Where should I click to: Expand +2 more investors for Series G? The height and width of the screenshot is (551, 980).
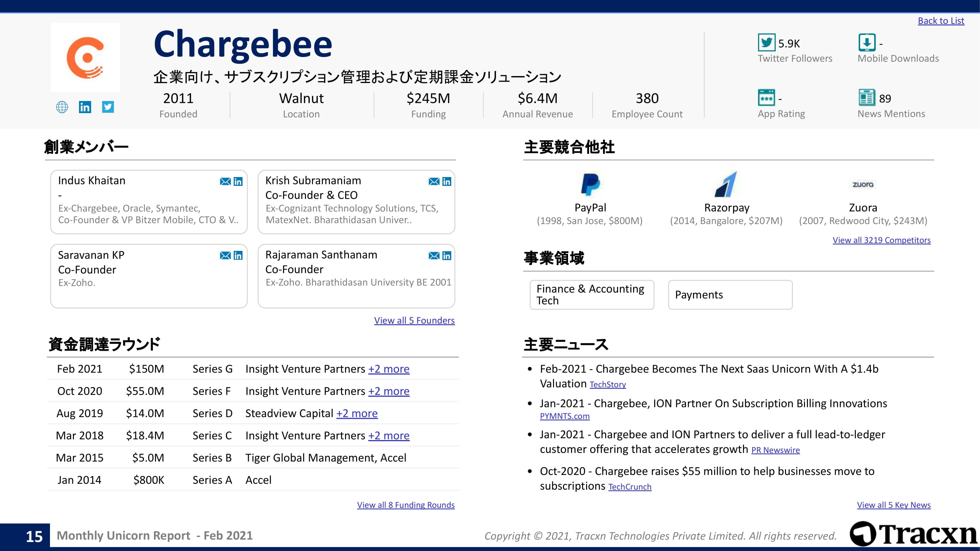(x=388, y=369)
